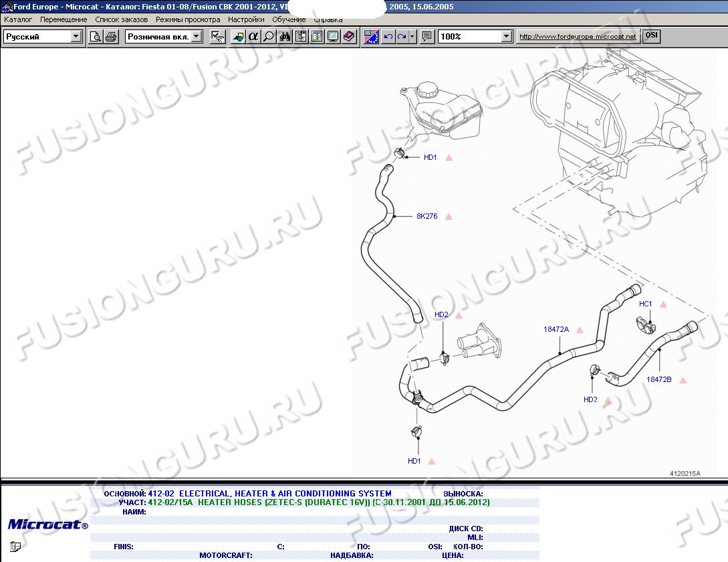Open the notes comment icon
Viewport: 728px width, 562px height.
coord(427,36)
